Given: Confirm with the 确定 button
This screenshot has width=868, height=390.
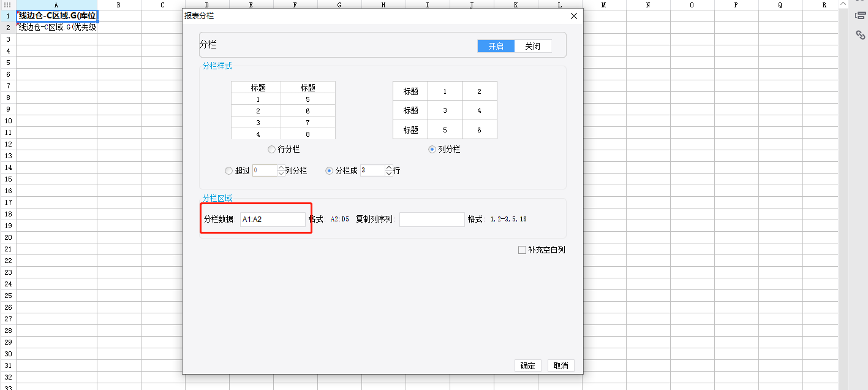Looking at the screenshot, I should (528, 365).
